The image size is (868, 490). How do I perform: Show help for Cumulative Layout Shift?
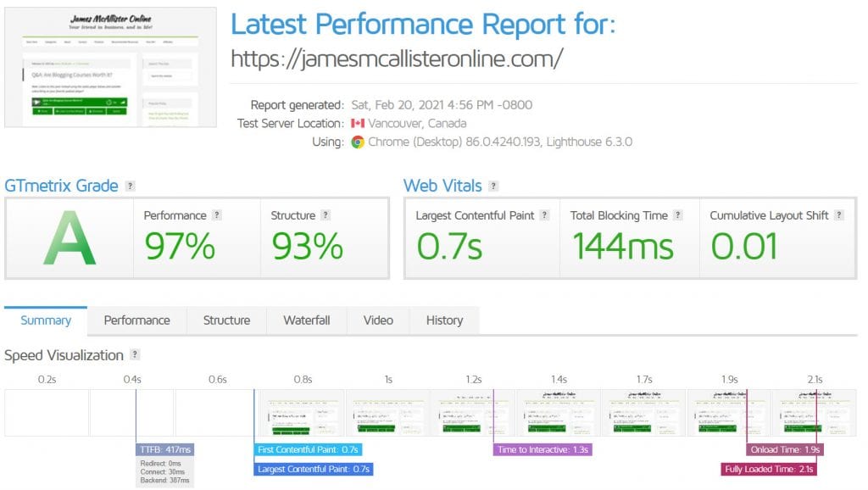[x=839, y=214]
